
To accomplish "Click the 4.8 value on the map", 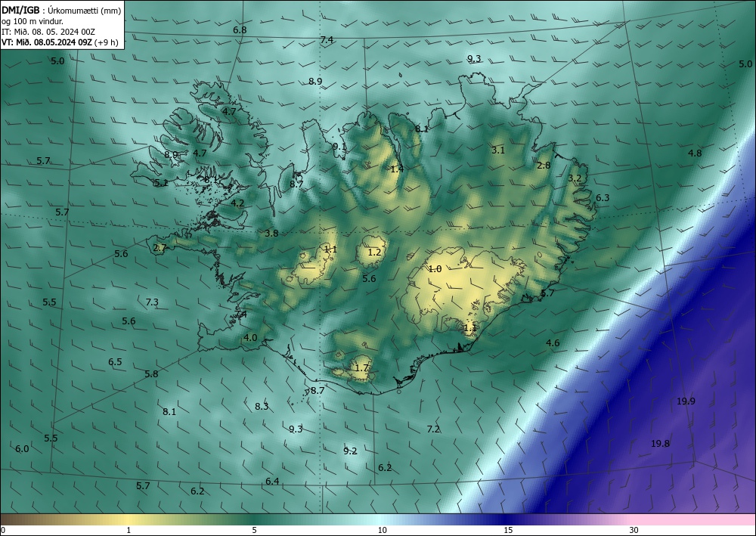I will 695,153.
